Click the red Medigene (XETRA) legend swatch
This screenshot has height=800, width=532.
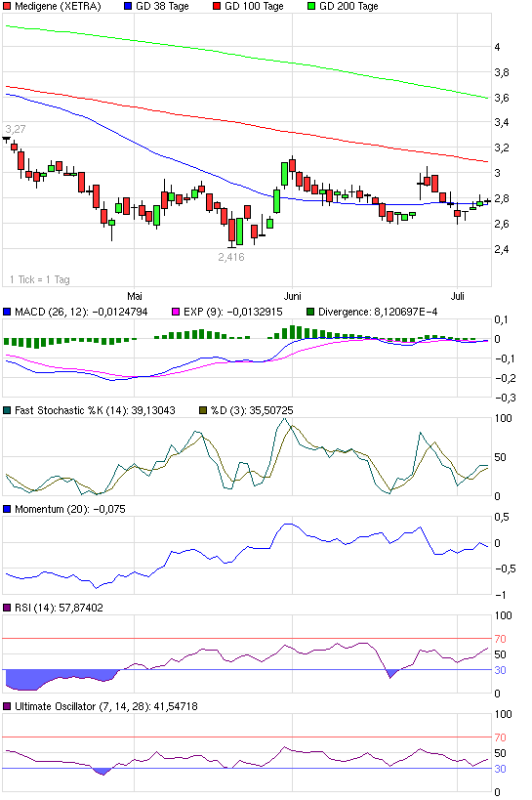tap(7, 6)
